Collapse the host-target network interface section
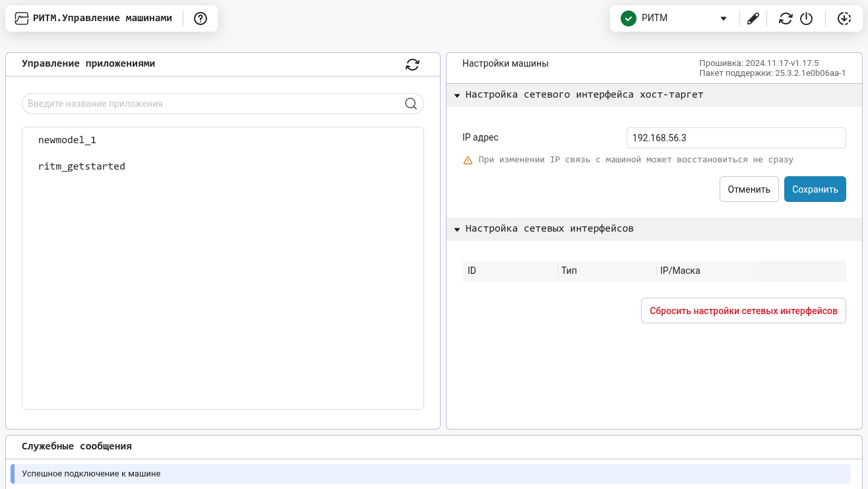Screen dimensions: 868x489 pos(457,95)
